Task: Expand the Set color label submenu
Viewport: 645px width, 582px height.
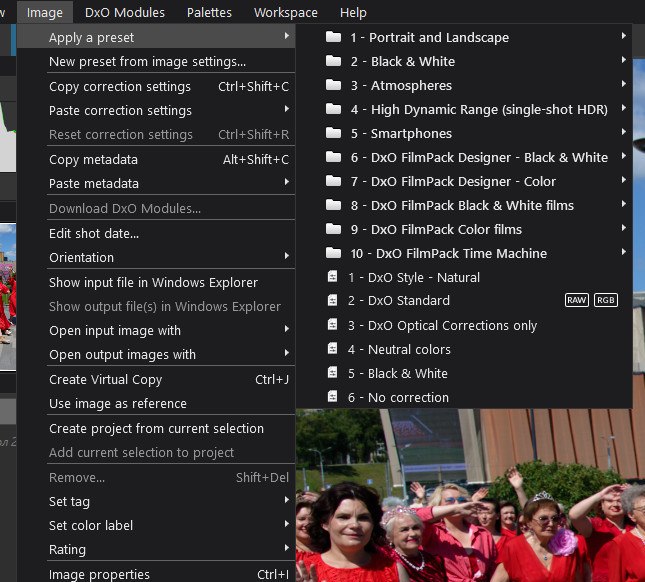Action: point(156,526)
